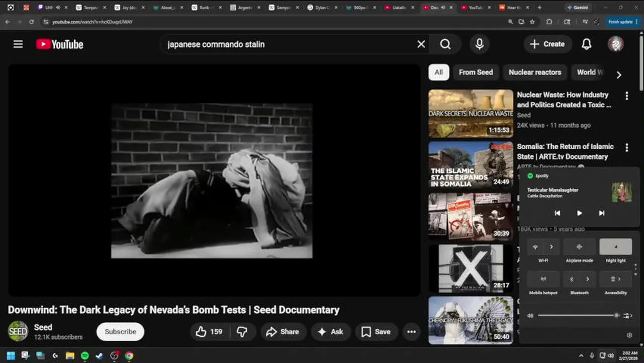Image resolution: width=644 pixels, height=363 pixels.
Task: Open the 28:17 X video thumbnail
Action: coord(471,269)
